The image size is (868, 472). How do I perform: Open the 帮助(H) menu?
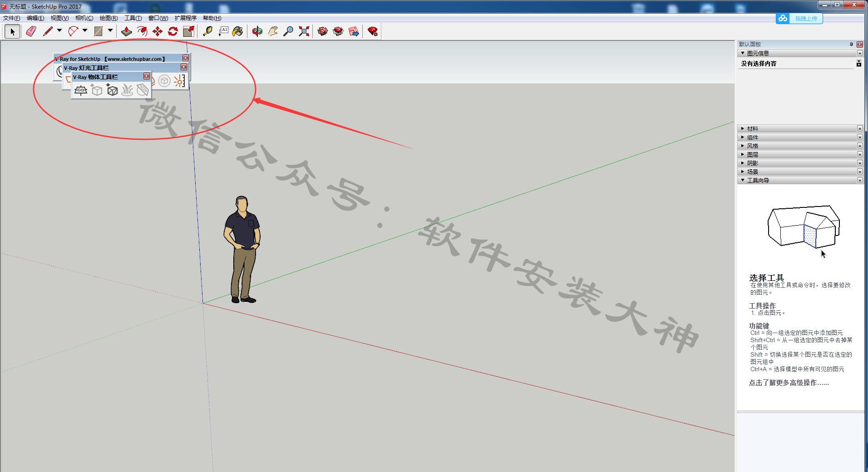pyautogui.click(x=212, y=18)
